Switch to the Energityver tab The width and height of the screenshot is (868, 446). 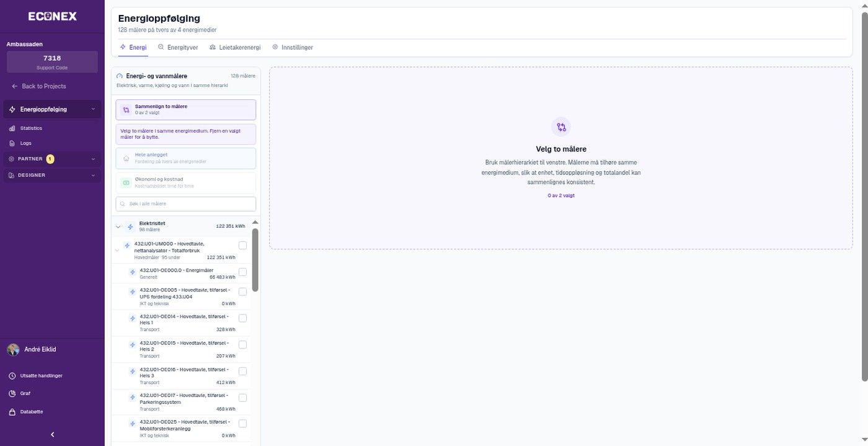point(179,47)
